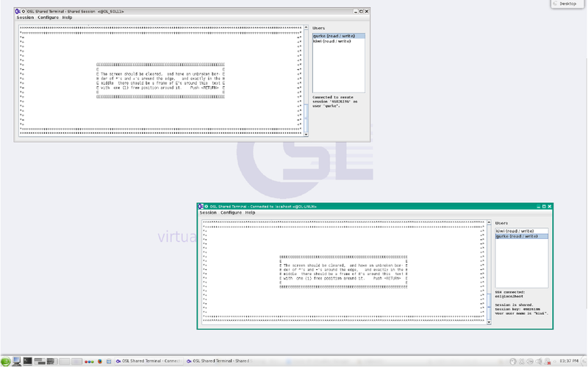588x367 pixels.
Task: Open the scissors clipboard tray icon
Action: (522, 361)
